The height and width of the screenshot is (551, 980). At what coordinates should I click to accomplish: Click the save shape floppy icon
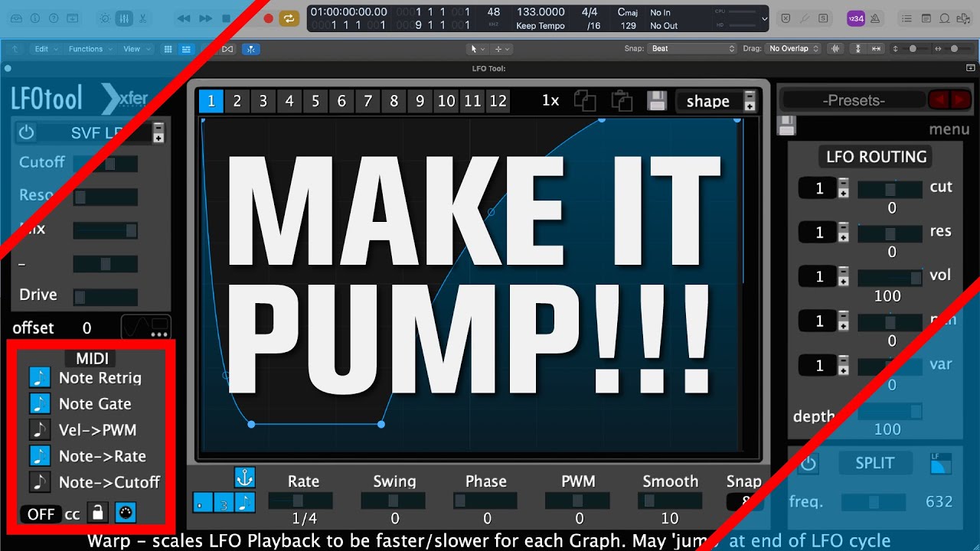coord(657,101)
